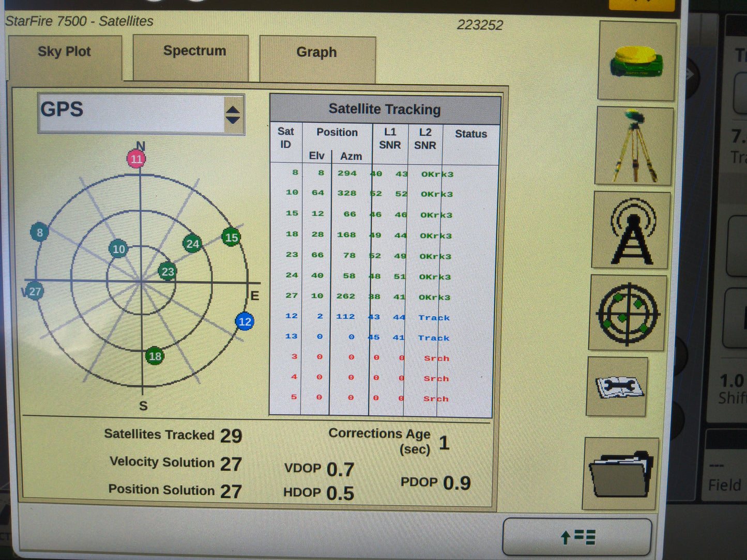Open the radio tower corrections icon
Viewport: 747px width, 560px height.
coord(632,230)
